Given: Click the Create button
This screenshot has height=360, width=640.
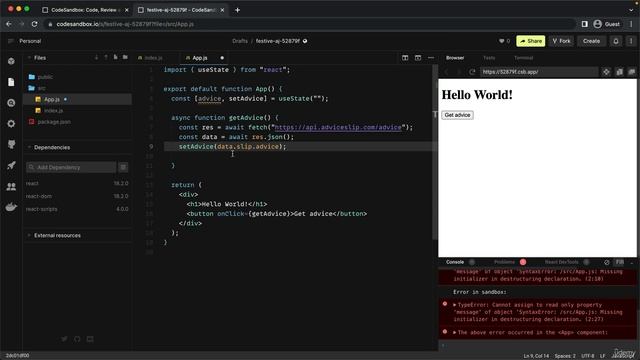Looking at the screenshot, I should coord(591,41).
